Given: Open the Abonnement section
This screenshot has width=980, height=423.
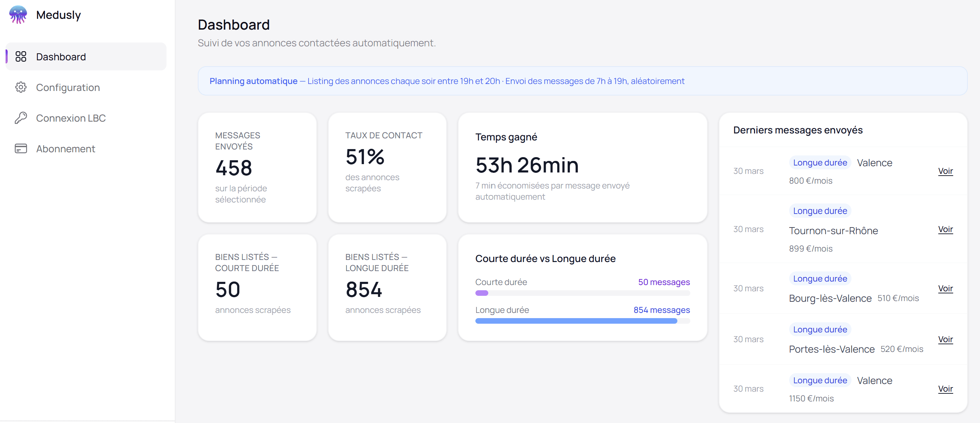Looking at the screenshot, I should tap(65, 148).
